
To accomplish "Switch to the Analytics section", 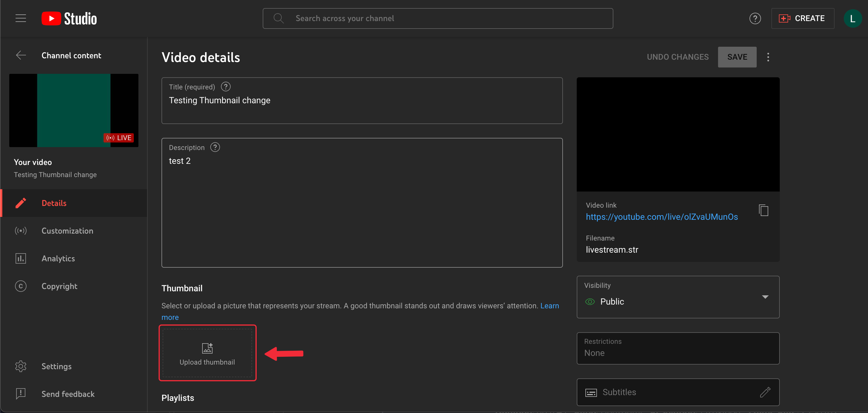I will (x=58, y=258).
